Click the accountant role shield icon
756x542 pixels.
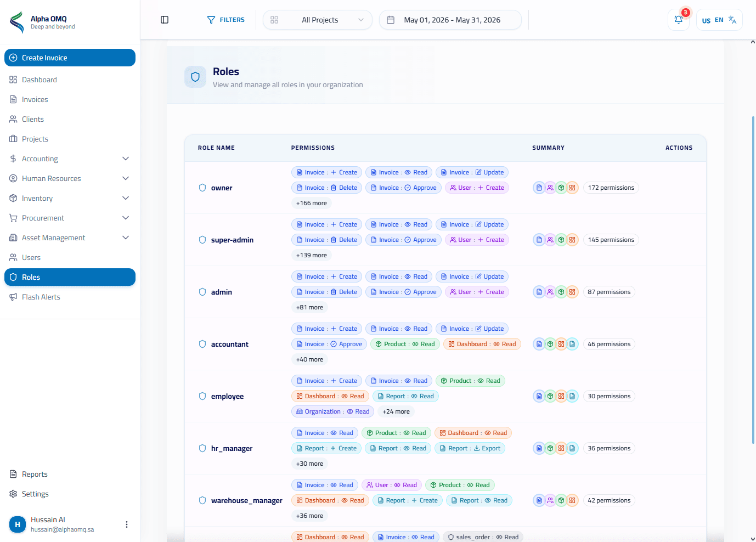pyautogui.click(x=202, y=344)
